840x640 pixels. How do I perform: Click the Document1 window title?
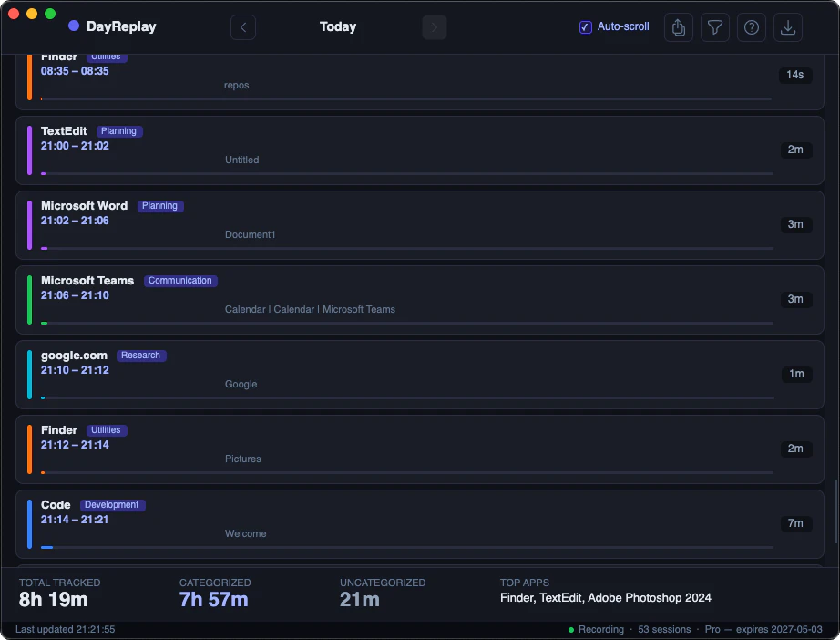point(251,234)
